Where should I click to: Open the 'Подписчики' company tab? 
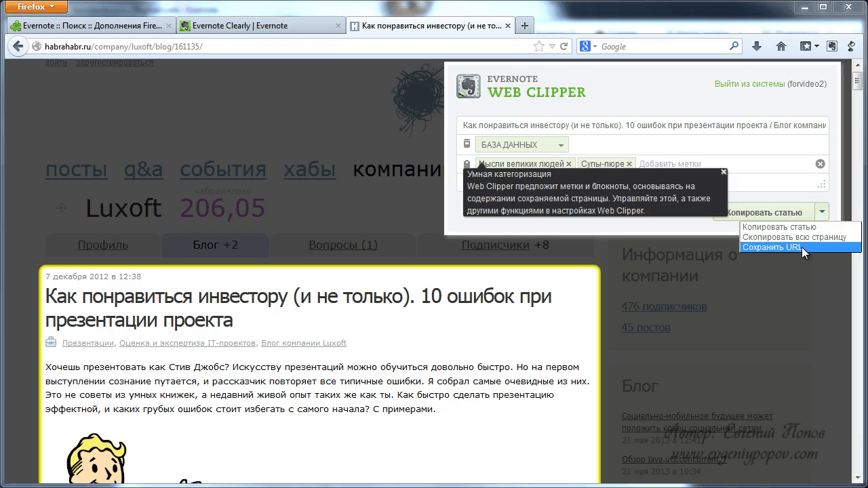[505, 245]
